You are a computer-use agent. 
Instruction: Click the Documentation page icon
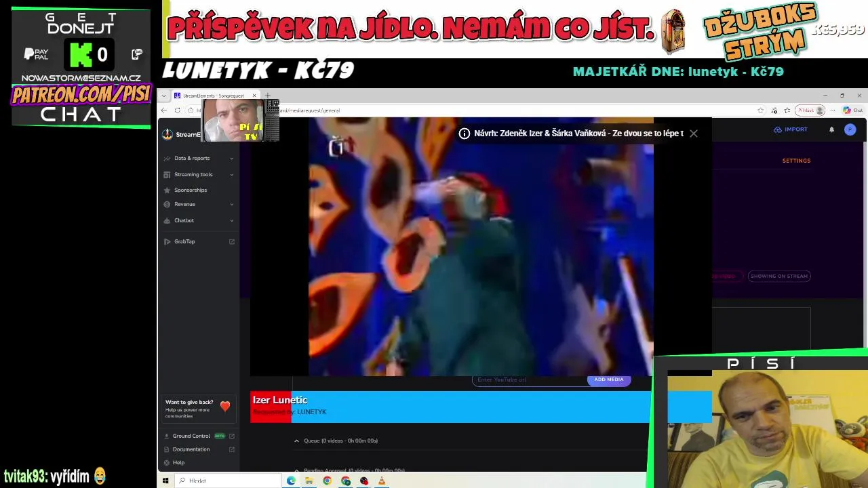click(167, 449)
